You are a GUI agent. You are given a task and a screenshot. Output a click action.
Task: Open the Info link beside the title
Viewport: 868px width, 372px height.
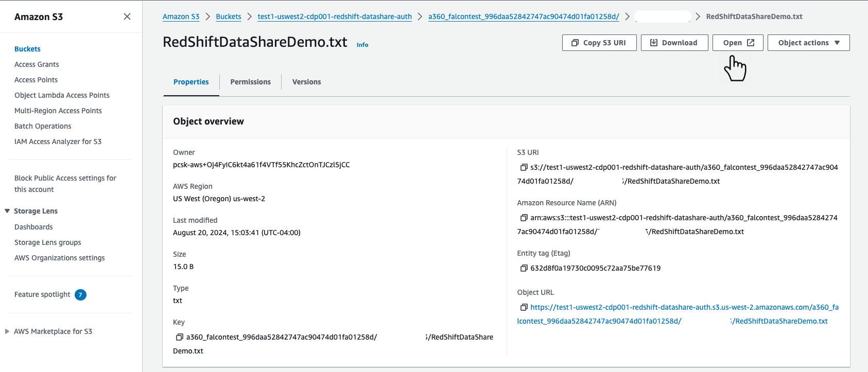tap(362, 45)
